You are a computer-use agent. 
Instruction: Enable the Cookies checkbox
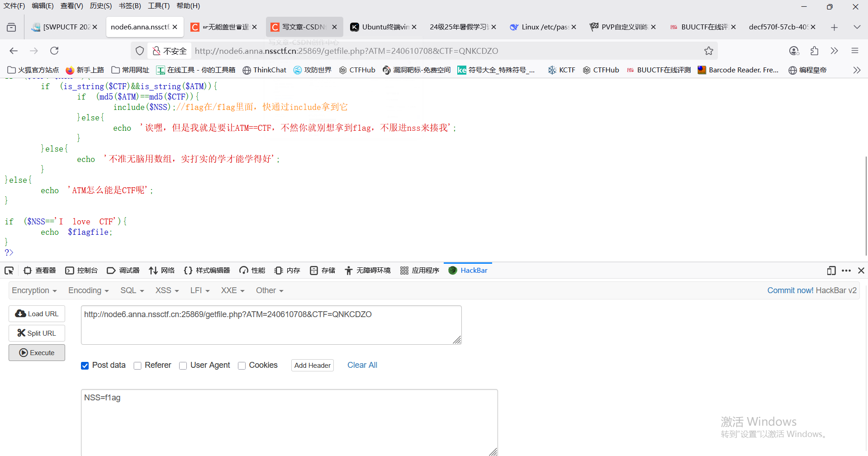(242, 366)
